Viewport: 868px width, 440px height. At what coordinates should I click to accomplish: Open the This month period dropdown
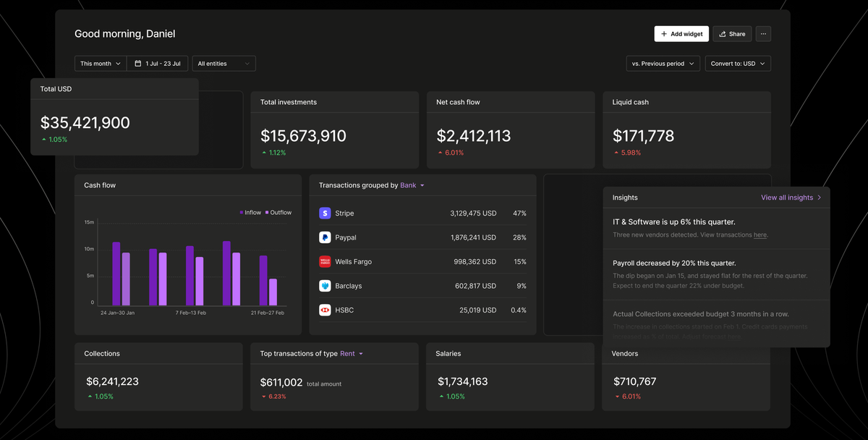(101, 64)
